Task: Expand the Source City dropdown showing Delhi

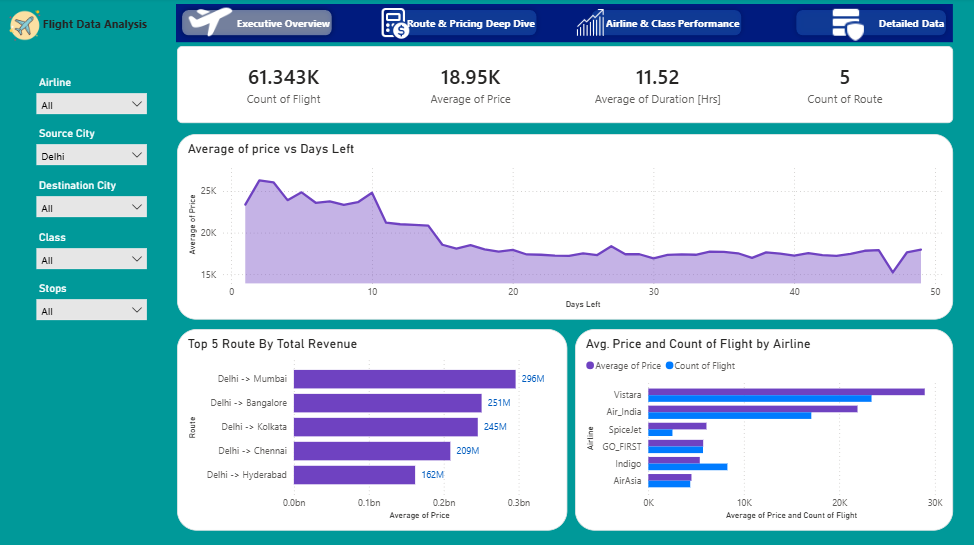Action: click(91, 155)
